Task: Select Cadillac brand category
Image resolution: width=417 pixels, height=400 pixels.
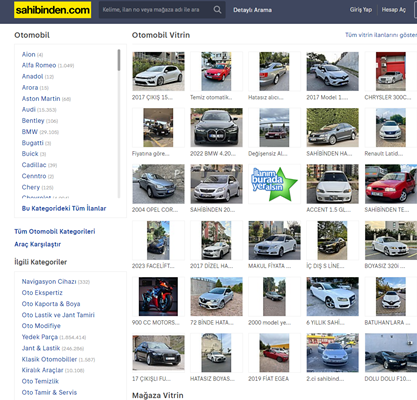Action: click(x=34, y=165)
